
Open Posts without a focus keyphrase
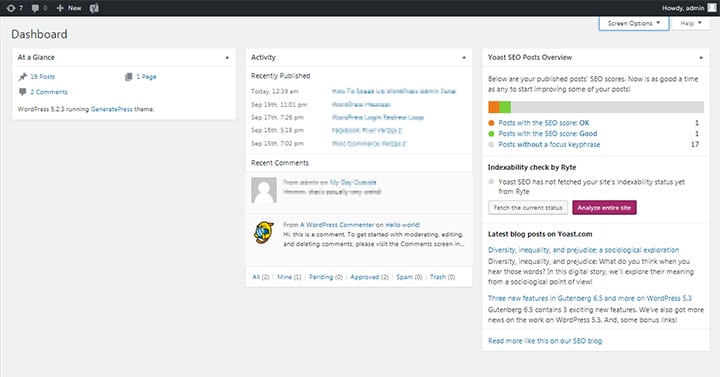pyautogui.click(x=549, y=144)
